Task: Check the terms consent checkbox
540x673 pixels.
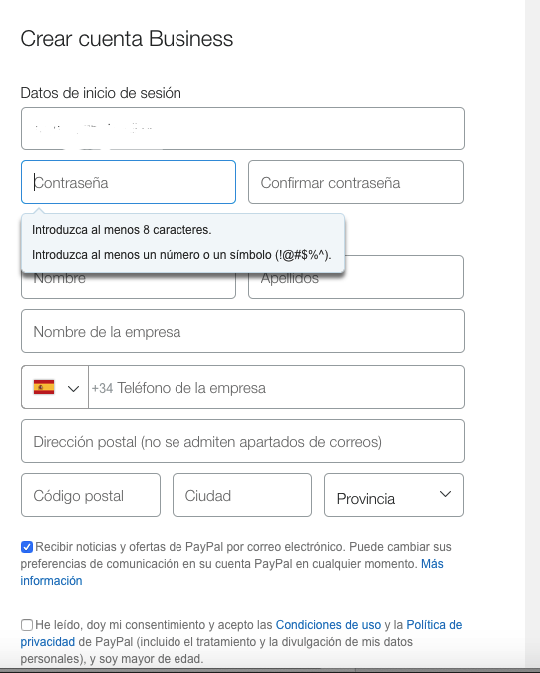Action: point(27,625)
